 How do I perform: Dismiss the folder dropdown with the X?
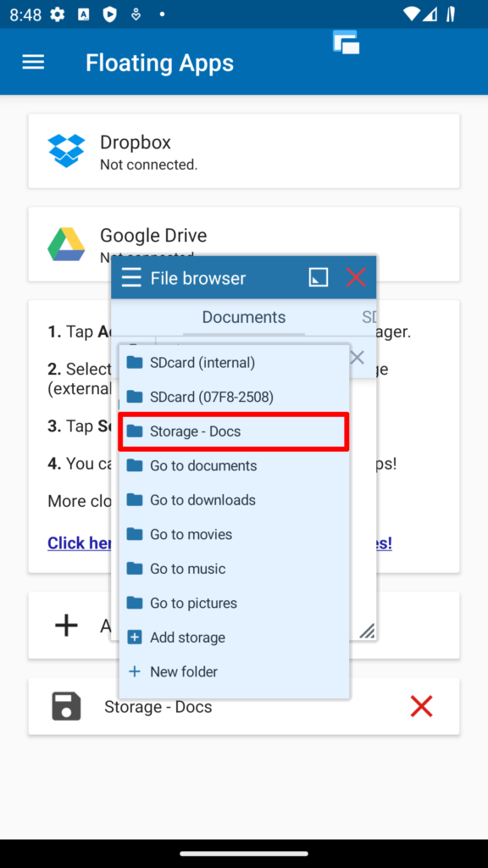coord(357,358)
